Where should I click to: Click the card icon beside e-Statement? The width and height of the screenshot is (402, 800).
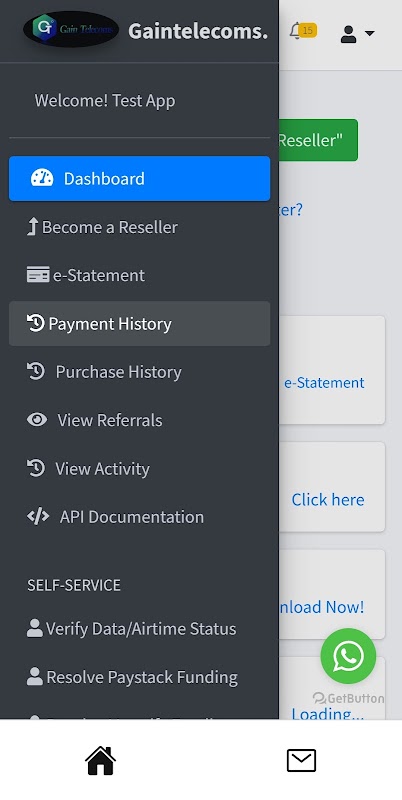tap(38, 275)
